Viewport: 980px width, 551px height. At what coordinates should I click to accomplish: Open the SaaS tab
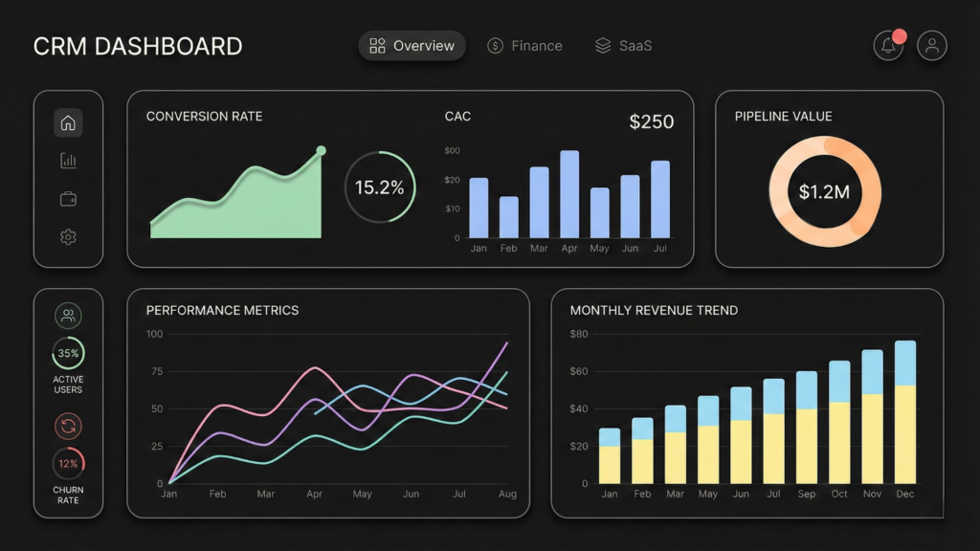tap(625, 45)
